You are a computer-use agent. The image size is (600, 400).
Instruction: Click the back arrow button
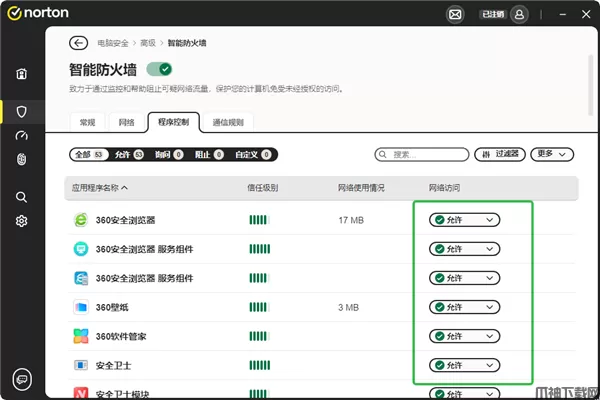click(x=78, y=43)
